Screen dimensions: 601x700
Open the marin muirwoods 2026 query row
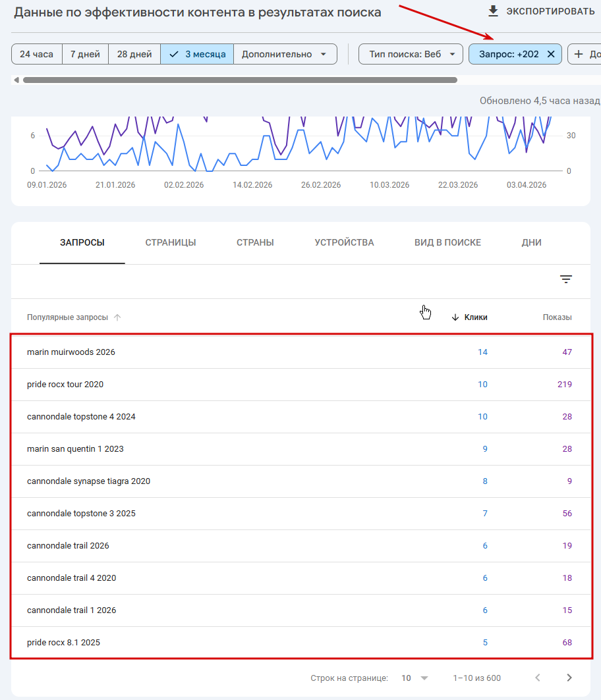[x=71, y=352]
